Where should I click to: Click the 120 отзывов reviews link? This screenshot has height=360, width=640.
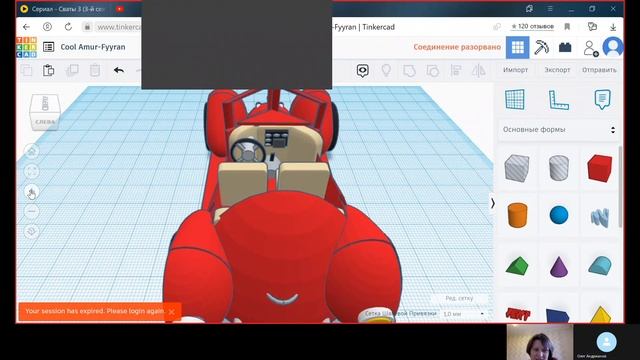point(532,27)
